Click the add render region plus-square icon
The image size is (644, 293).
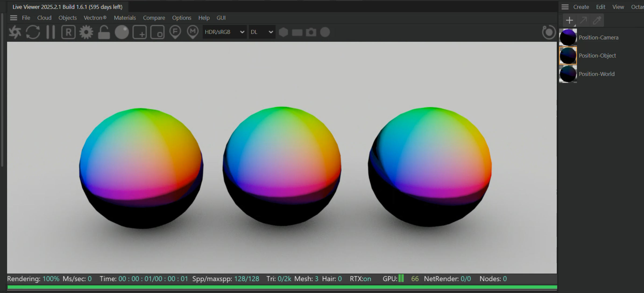point(140,32)
